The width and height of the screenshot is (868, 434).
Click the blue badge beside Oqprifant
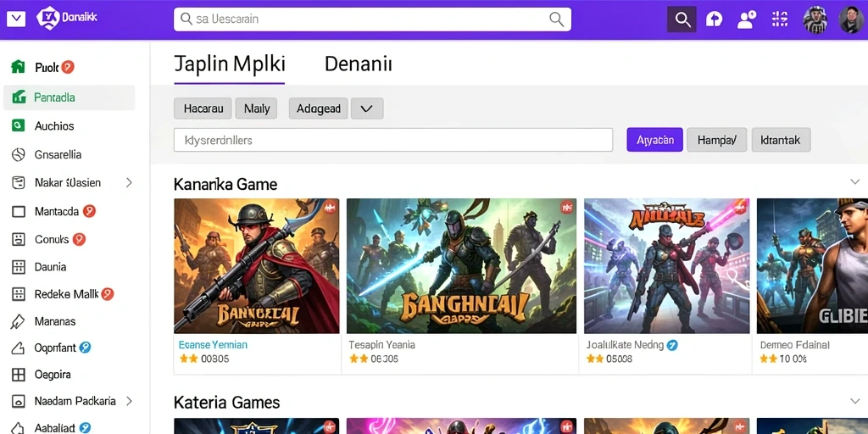(x=85, y=348)
